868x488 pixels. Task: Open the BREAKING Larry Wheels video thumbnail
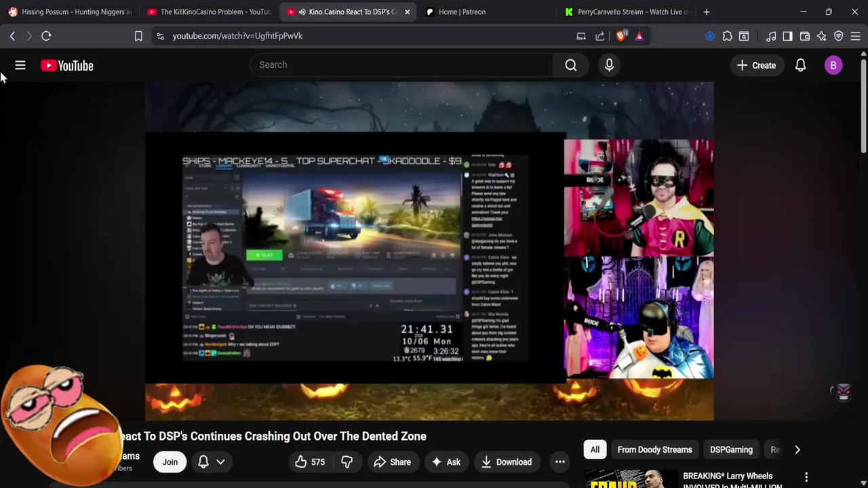[x=631, y=479]
